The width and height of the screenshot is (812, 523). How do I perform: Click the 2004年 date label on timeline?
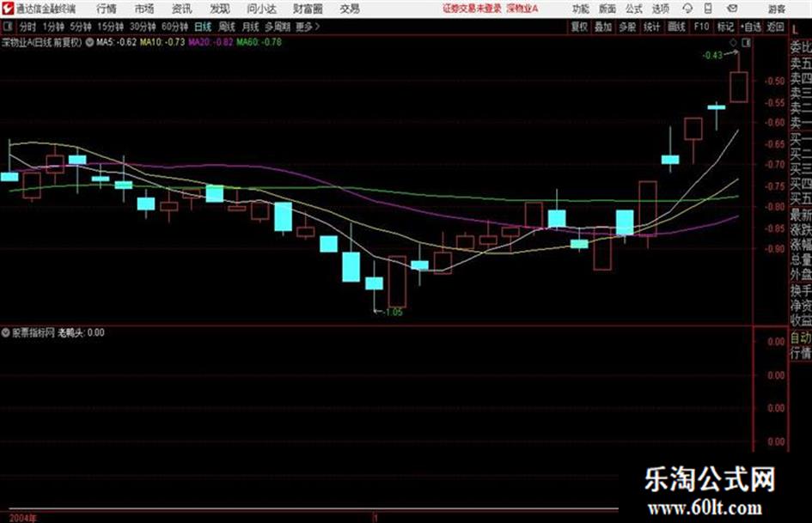23,518
